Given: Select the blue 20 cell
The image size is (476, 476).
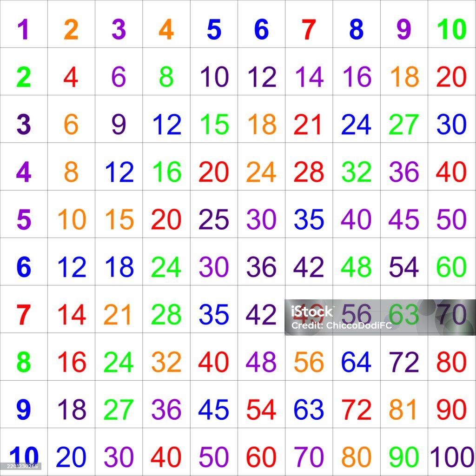Looking at the screenshot, I should [71, 457].
